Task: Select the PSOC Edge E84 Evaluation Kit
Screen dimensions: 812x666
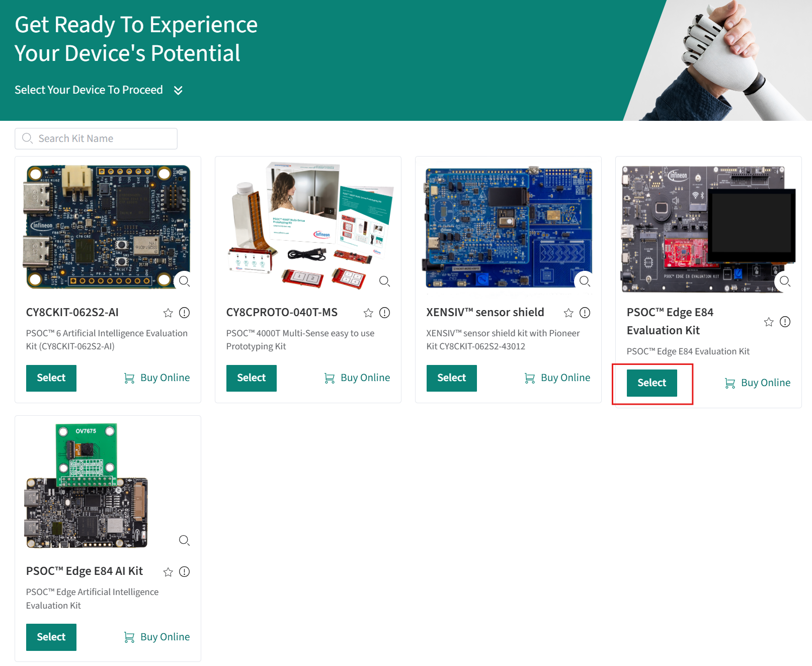Action: (652, 383)
